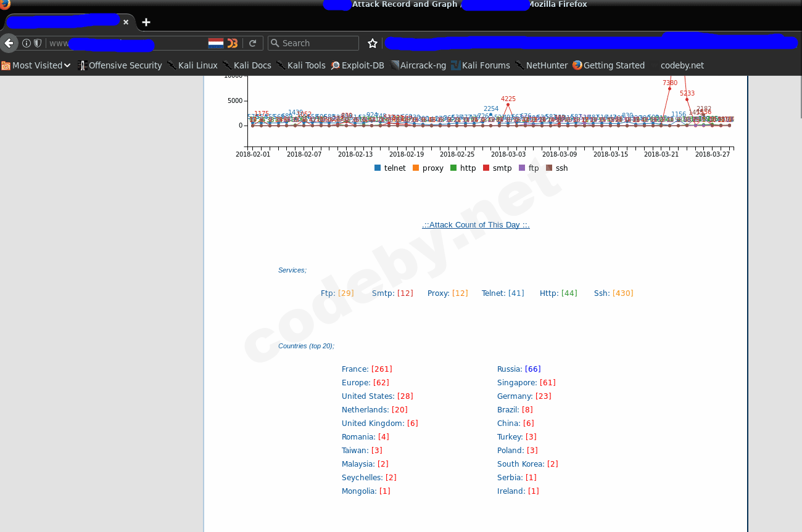Click the magnifier icon in the search box
802x532 pixels.
tap(275, 43)
